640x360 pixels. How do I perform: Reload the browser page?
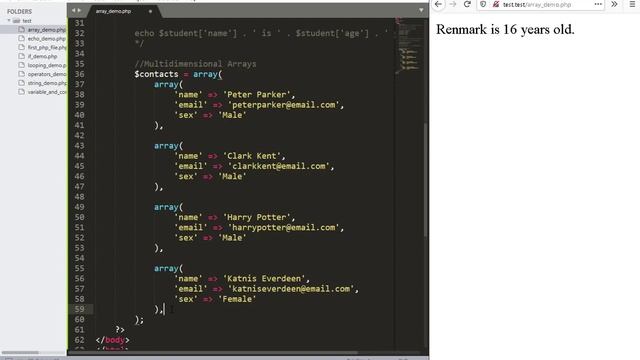467,4
